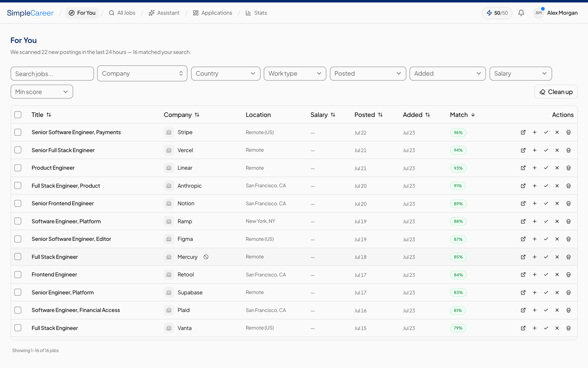Sort by Company column
588x368 pixels.
(x=182, y=115)
